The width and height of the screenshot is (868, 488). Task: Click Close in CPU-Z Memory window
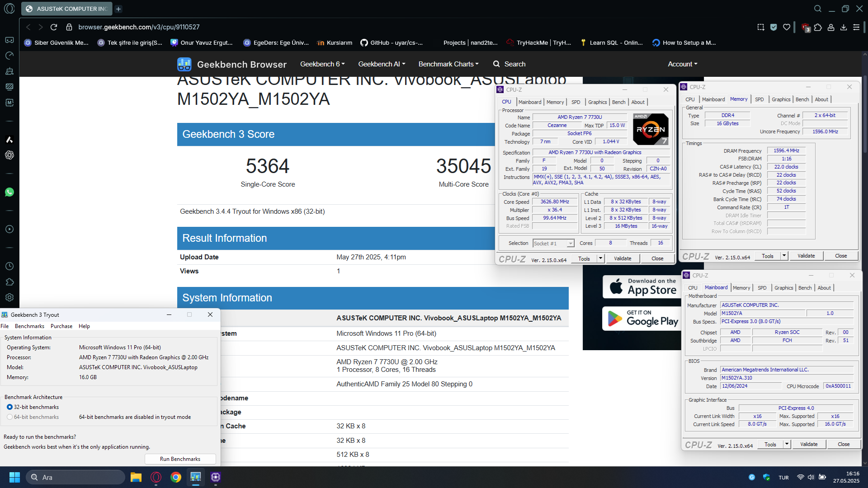coord(841,256)
